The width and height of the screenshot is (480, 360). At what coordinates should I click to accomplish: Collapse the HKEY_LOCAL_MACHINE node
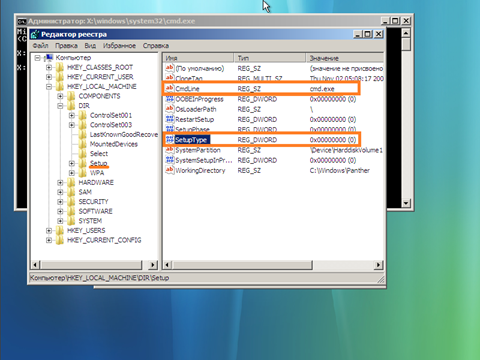tap(49, 87)
